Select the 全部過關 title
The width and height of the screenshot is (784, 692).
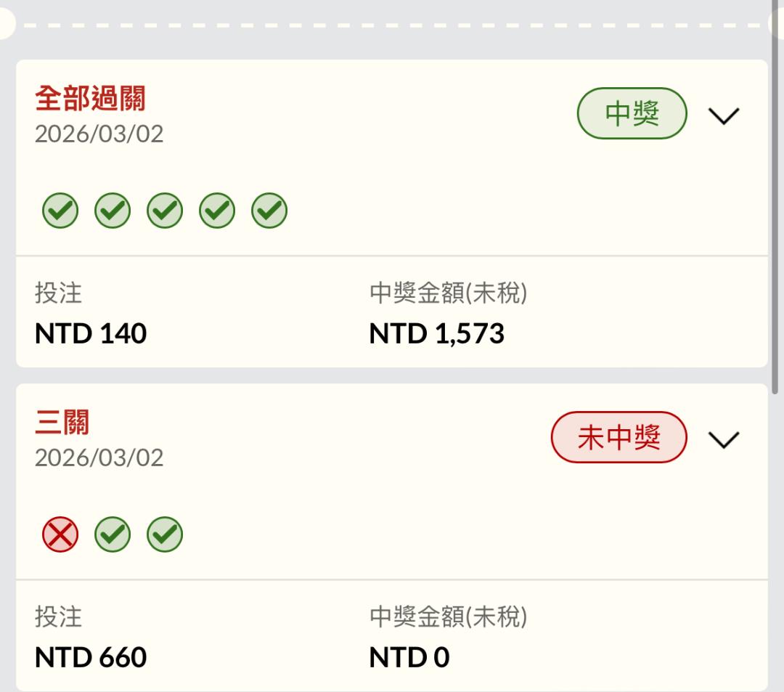[90, 99]
